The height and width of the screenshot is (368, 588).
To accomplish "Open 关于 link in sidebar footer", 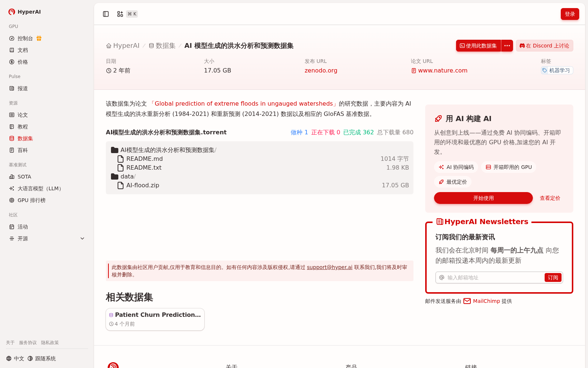I will 10,343.
